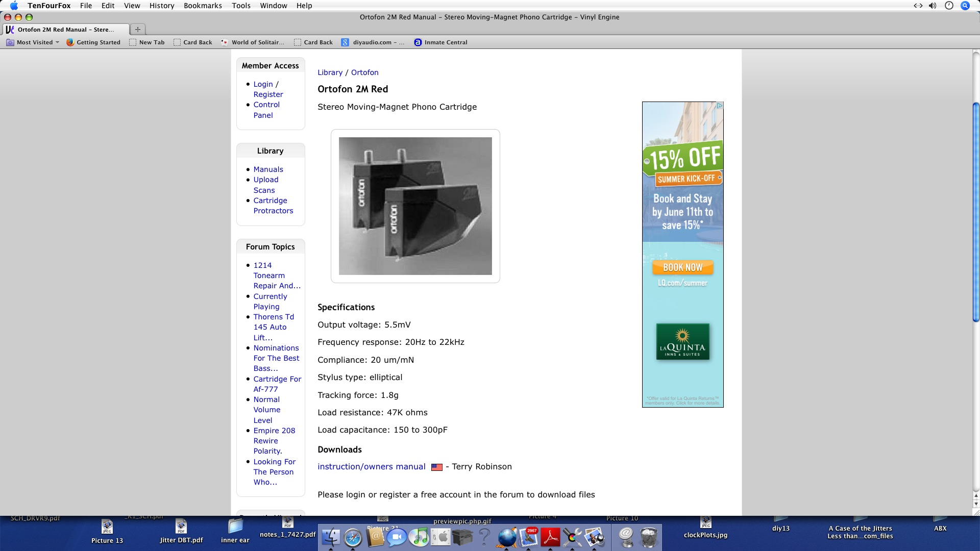Open the inner ear desktop folder
The image size is (980, 551).
click(x=235, y=532)
